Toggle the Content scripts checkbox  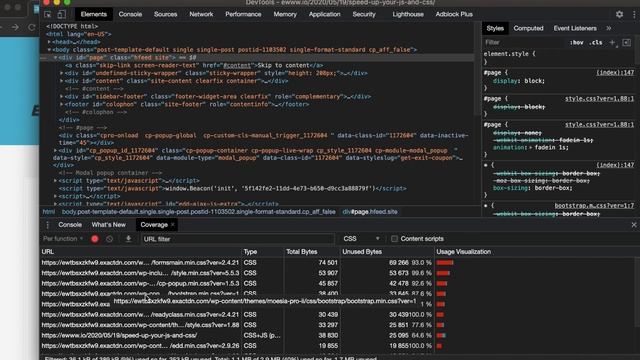(x=394, y=239)
